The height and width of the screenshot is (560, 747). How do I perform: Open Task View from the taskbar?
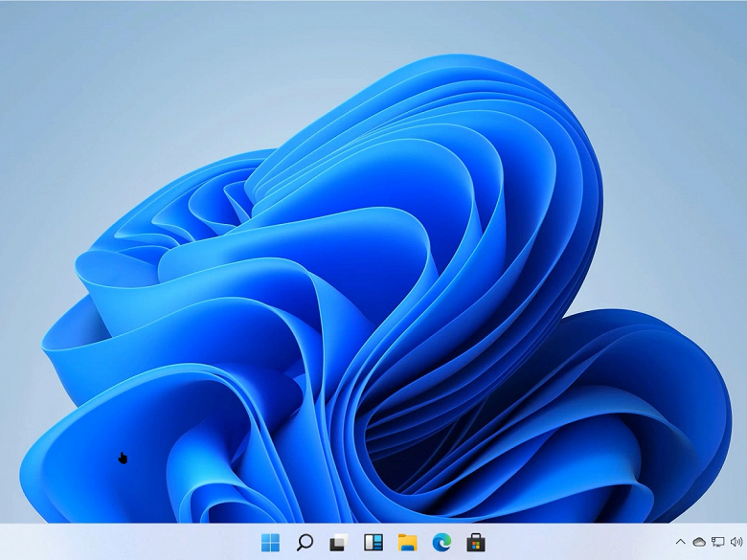pyautogui.click(x=337, y=543)
